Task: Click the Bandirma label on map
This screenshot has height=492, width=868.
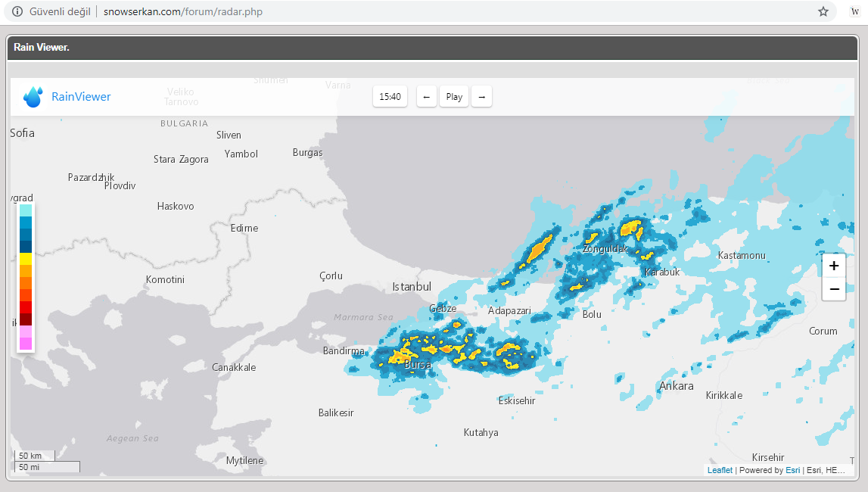Action: pos(344,351)
